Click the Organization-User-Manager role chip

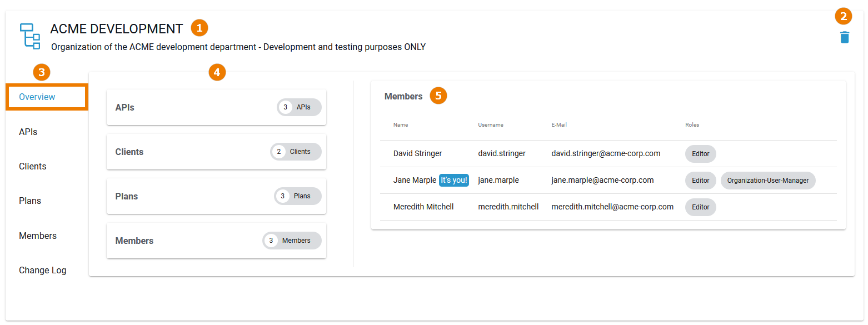[768, 180]
